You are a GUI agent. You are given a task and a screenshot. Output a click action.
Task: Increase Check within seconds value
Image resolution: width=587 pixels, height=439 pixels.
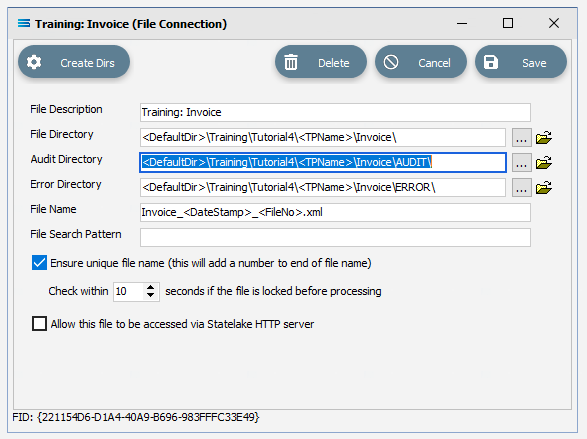pyautogui.click(x=150, y=287)
